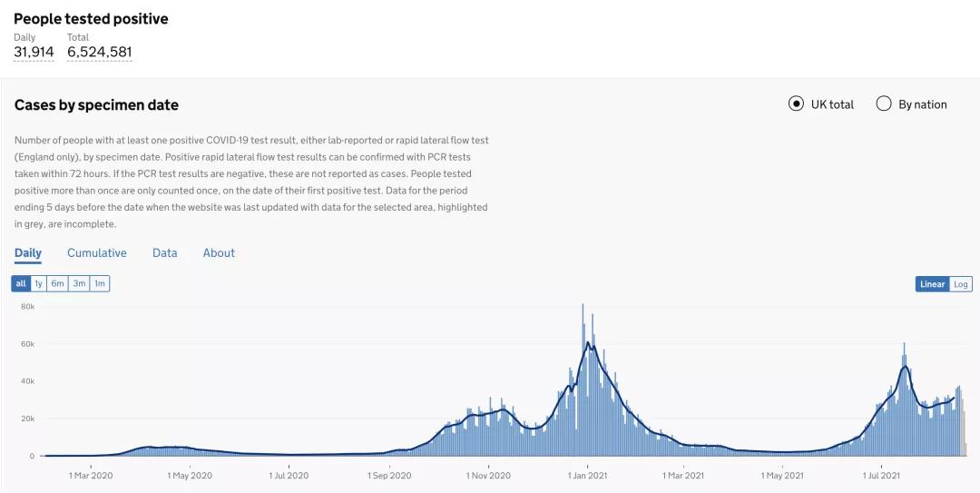Open the About tab
The width and height of the screenshot is (980, 493).
coord(219,253)
